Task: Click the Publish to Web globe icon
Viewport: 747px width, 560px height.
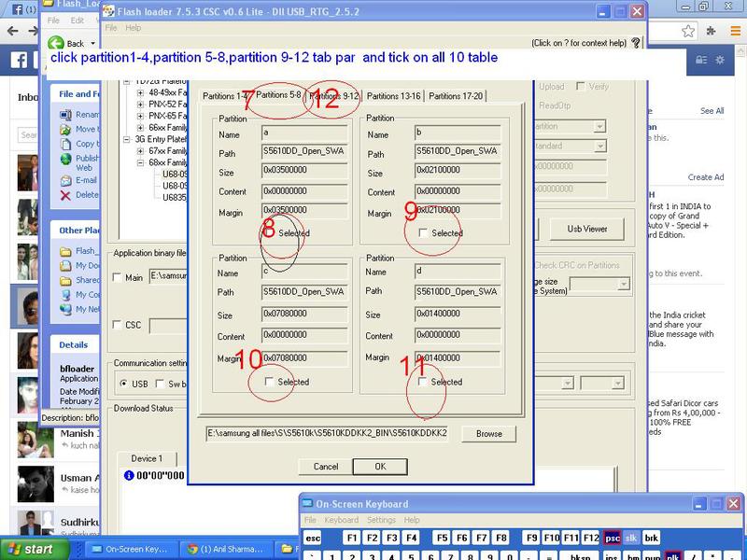Action: (x=65, y=159)
